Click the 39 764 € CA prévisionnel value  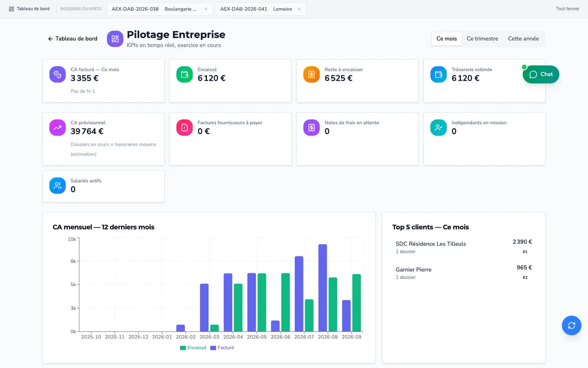tap(87, 131)
